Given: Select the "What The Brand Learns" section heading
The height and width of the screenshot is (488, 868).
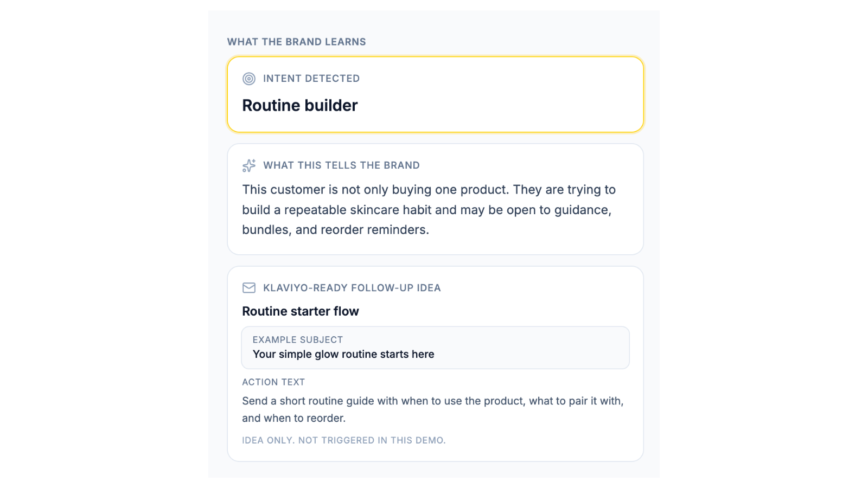Looking at the screenshot, I should pyautogui.click(x=297, y=42).
